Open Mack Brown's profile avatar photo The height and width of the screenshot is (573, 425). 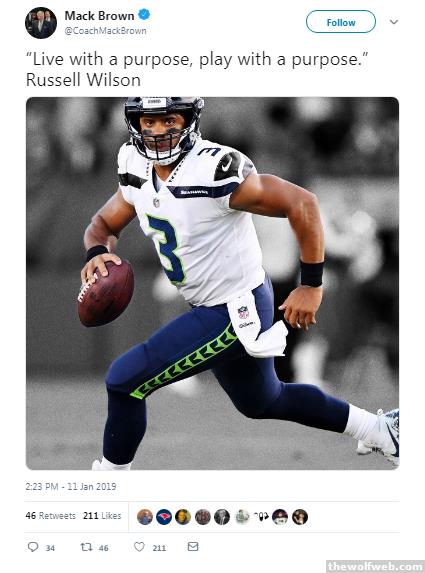[41, 23]
